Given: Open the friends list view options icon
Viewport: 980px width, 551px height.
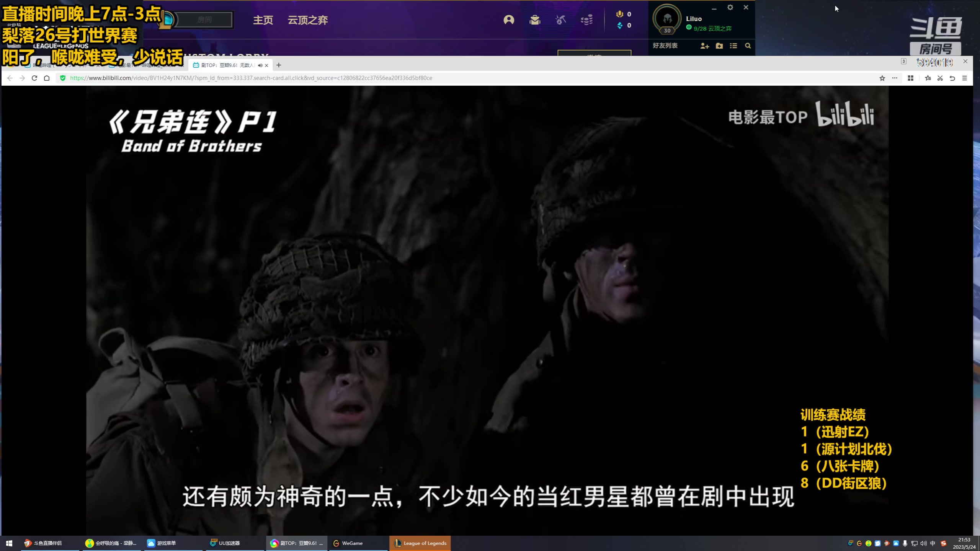Looking at the screenshot, I should pyautogui.click(x=733, y=46).
